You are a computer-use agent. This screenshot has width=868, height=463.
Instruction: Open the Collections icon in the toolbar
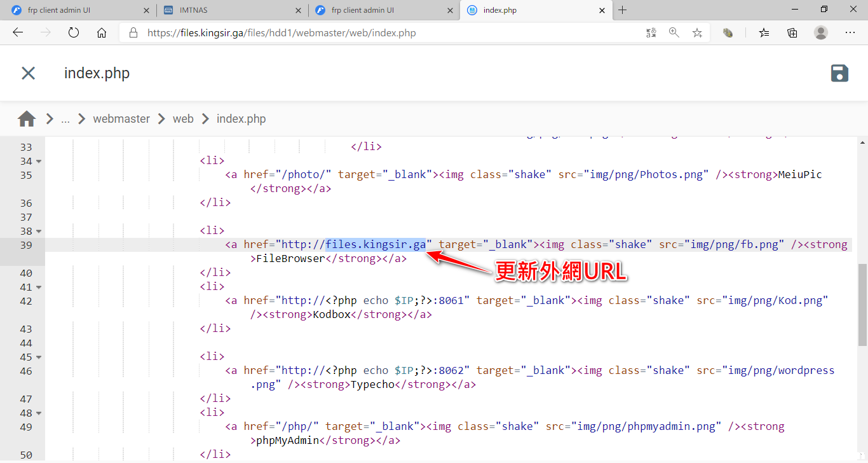point(792,32)
